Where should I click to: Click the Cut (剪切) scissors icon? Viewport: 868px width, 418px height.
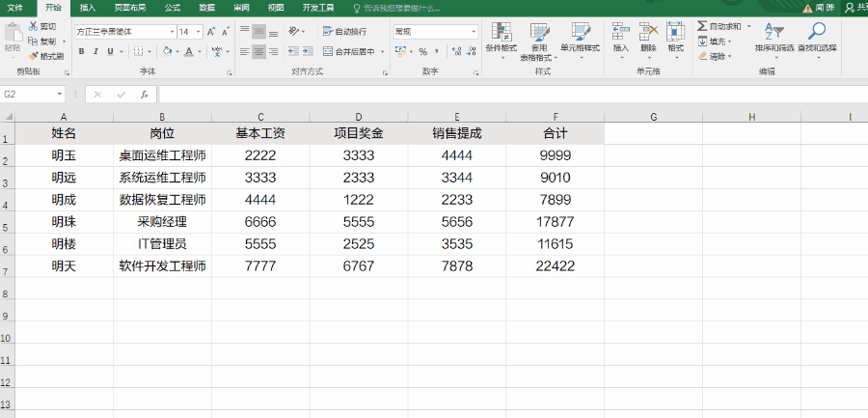(x=33, y=26)
